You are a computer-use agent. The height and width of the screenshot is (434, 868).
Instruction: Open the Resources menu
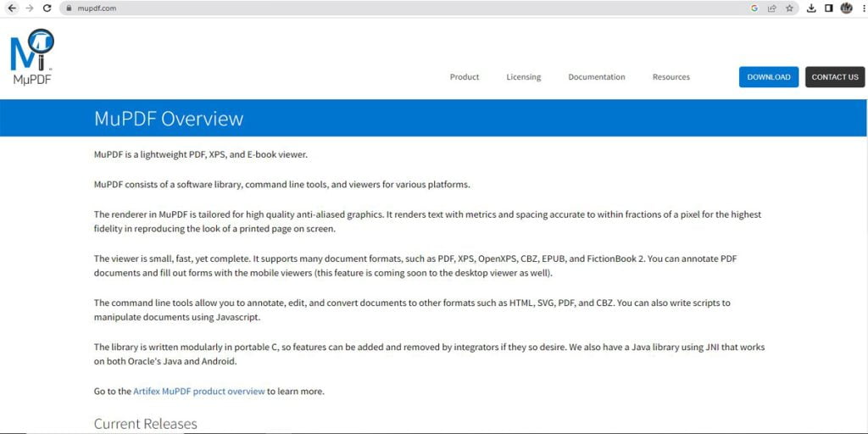671,77
